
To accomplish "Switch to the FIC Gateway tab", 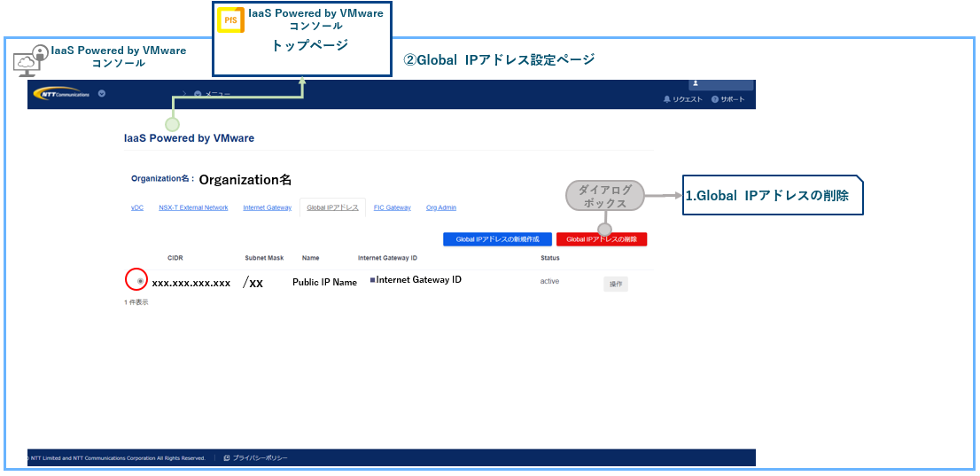I will [392, 207].
